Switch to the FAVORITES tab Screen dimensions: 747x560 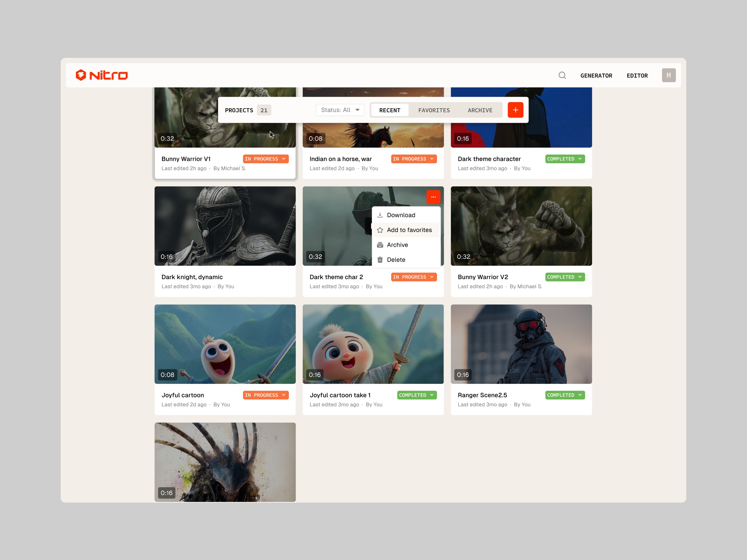(x=434, y=110)
